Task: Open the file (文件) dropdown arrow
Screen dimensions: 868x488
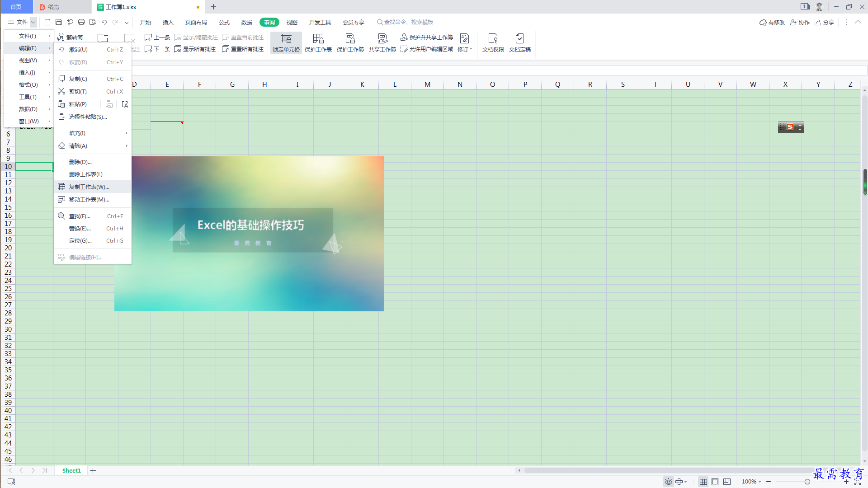Action: (33, 22)
